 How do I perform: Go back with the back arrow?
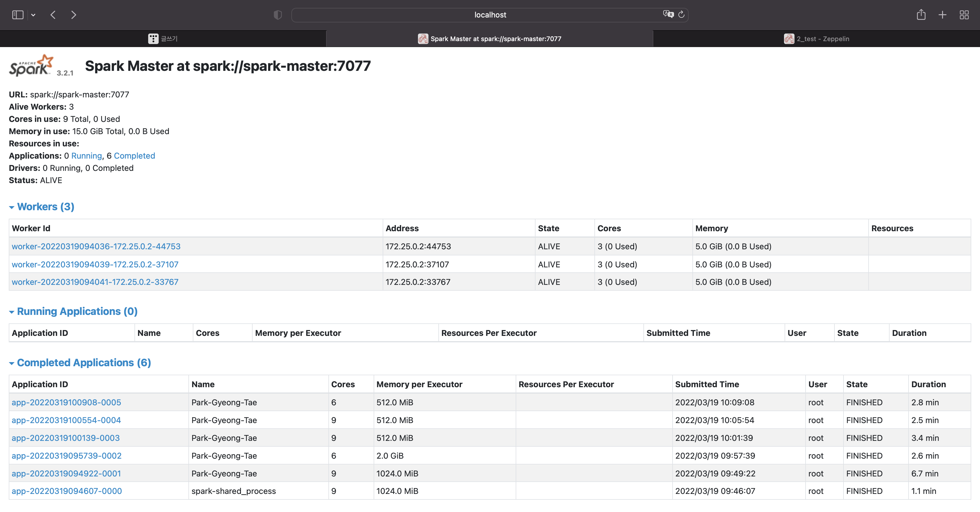tap(53, 15)
